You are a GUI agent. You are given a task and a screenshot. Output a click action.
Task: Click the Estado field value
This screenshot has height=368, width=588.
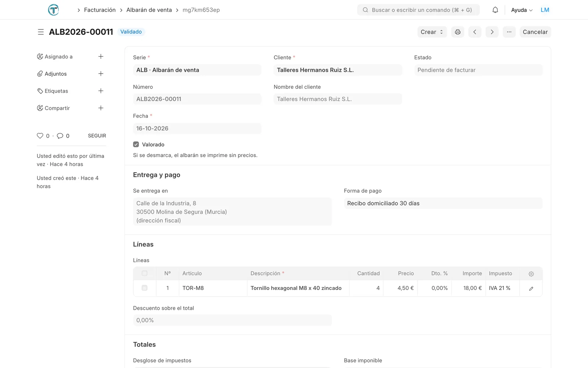tap(478, 70)
